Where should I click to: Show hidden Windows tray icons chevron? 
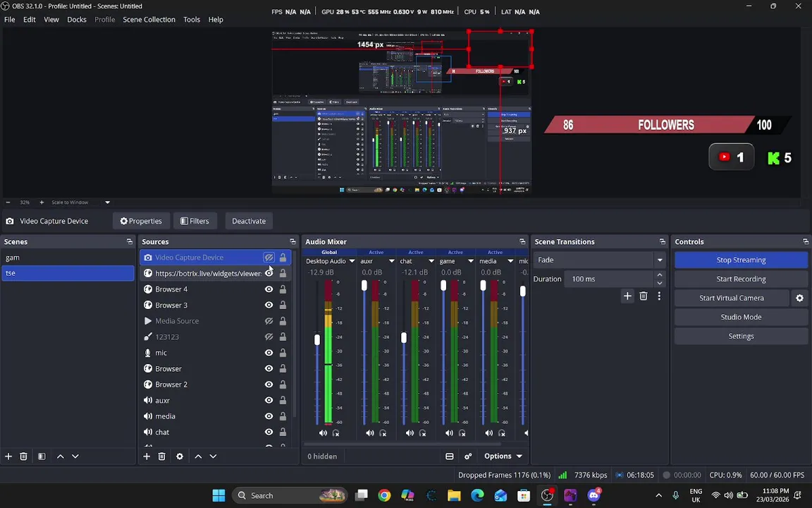pyautogui.click(x=659, y=495)
